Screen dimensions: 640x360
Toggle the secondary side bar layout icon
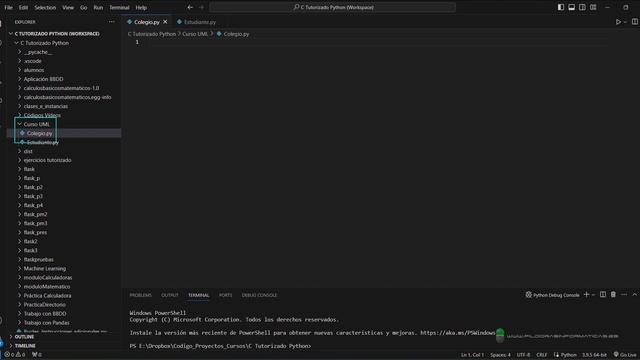[x=582, y=7]
